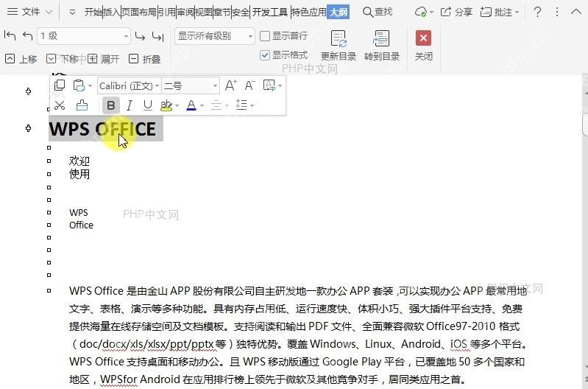Switch to the 开始 tab
This screenshot has height=389, width=588.
pyautogui.click(x=93, y=12)
